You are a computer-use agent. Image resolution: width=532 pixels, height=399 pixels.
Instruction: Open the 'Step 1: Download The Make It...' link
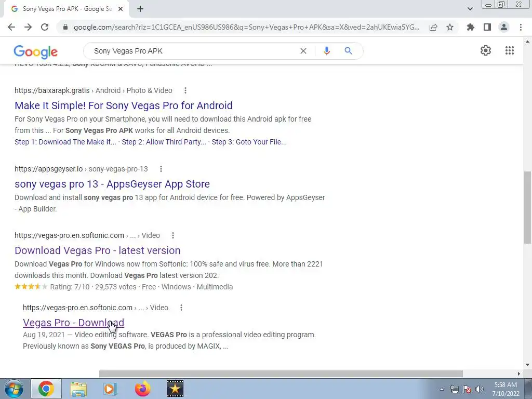point(65,142)
